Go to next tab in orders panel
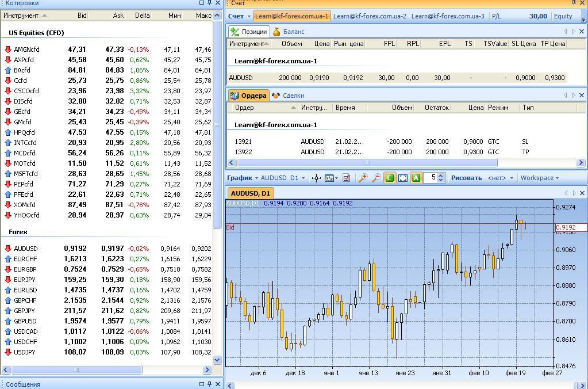The height and width of the screenshot is (389, 588). [574, 96]
